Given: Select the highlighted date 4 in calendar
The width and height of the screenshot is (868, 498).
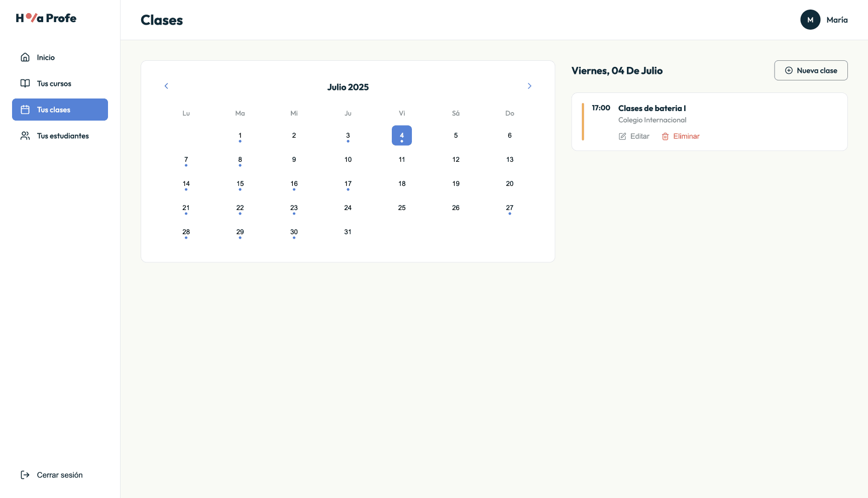Looking at the screenshot, I should [x=401, y=135].
